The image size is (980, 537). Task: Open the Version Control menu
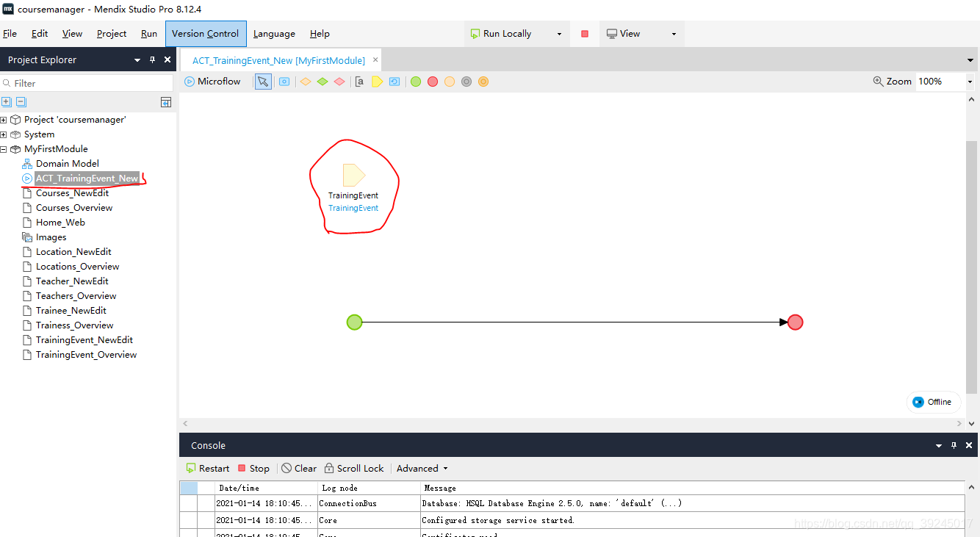tap(205, 34)
